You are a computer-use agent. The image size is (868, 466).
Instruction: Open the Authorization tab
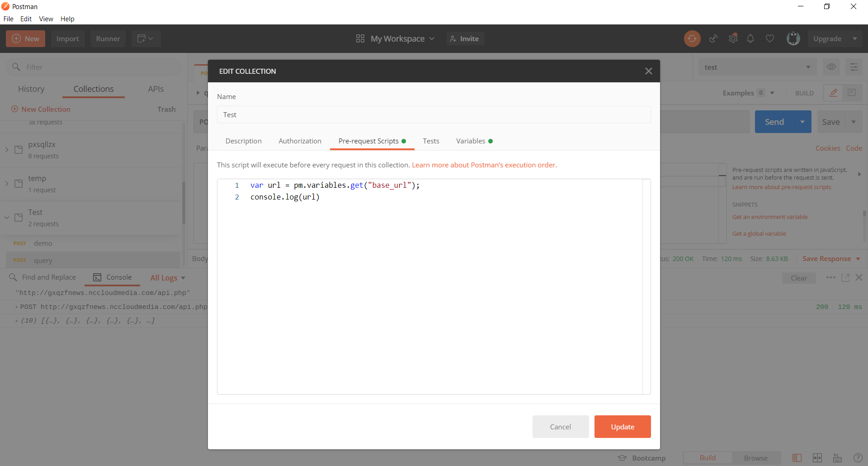coord(300,141)
